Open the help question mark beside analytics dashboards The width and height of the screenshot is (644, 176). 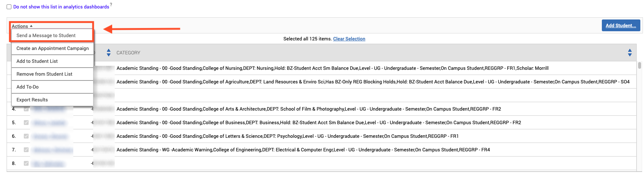tap(111, 4)
